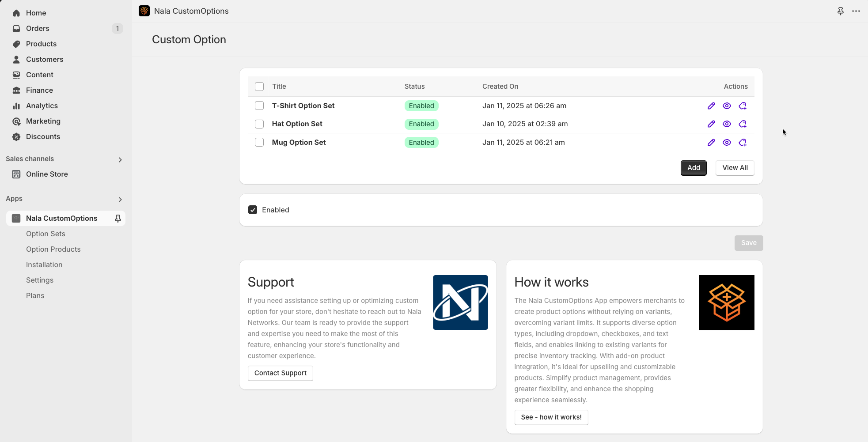The width and height of the screenshot is (868, 442).
Task: Expand the Sales channels section chevron
Action: tap(120, 159)
